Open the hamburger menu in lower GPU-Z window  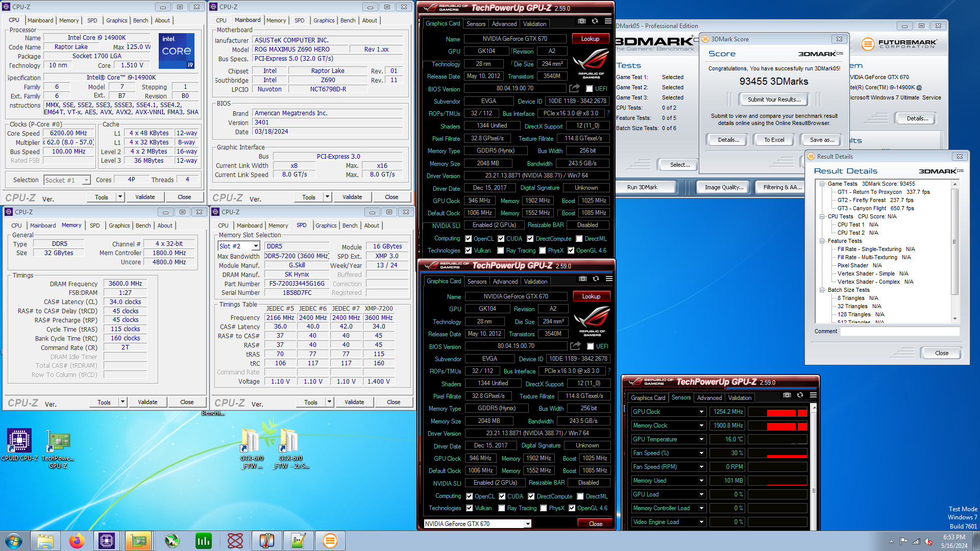[x=609, y=279]
